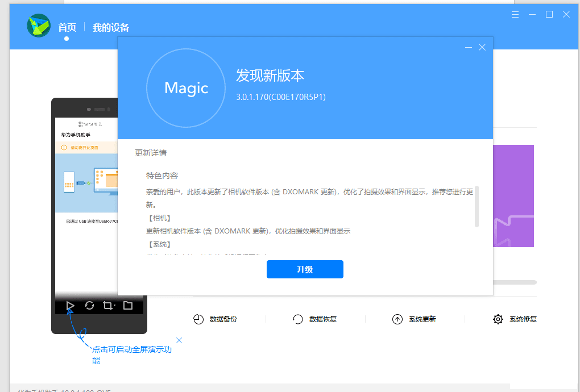Screen dimensions: 580x392
Task: Click the 数据备份 clock icon
Action: point(198,319)
